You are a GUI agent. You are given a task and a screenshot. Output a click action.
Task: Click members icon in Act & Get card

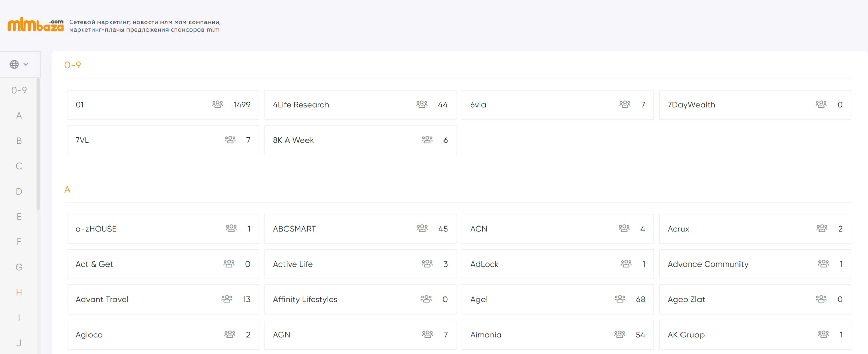click(229, 264)
